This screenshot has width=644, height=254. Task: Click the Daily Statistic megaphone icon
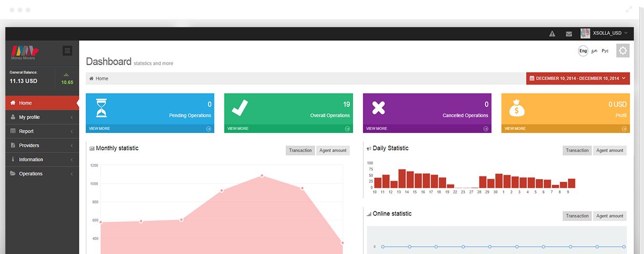[369, 149]
